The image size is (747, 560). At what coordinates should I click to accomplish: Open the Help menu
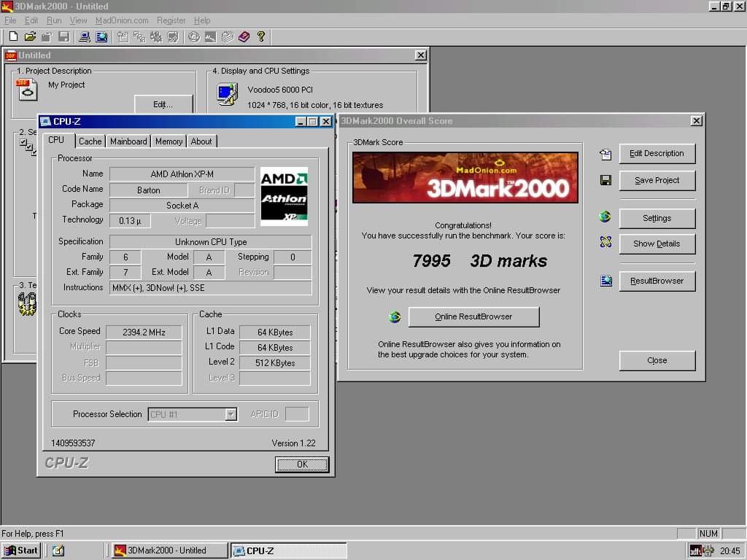tap(202, 20)
